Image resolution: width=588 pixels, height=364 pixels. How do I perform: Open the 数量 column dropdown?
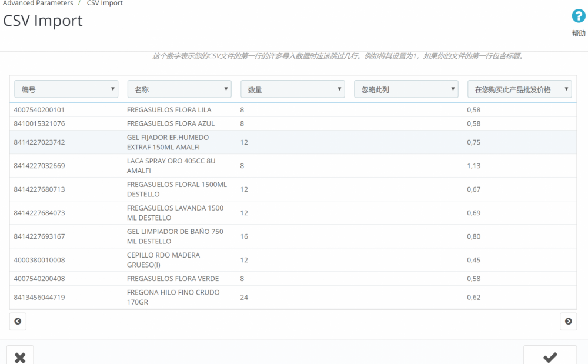click(292, 89)
